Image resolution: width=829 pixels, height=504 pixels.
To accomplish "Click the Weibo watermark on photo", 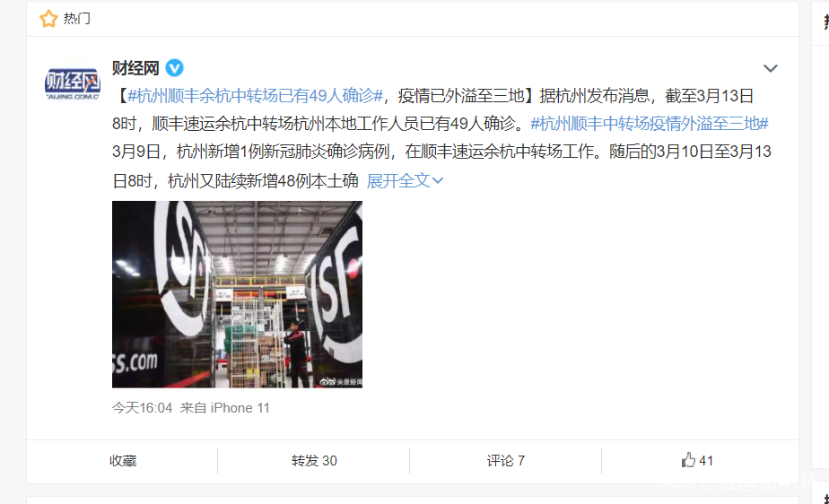I will 341,381.
